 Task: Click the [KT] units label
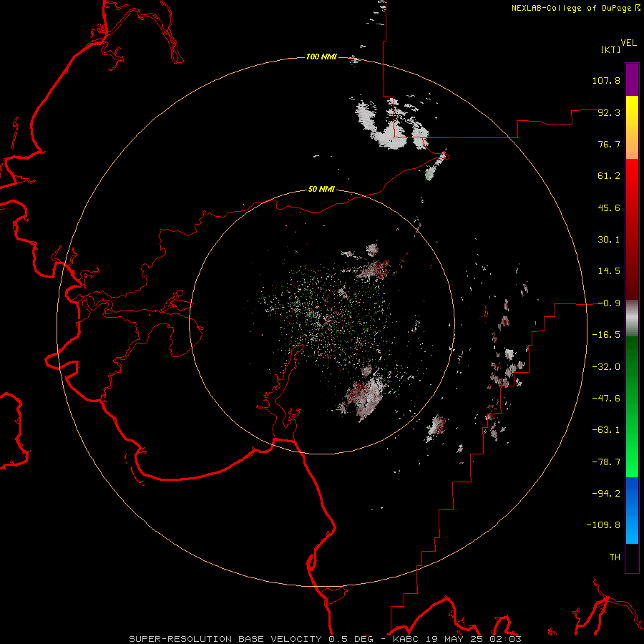point(611,49)
